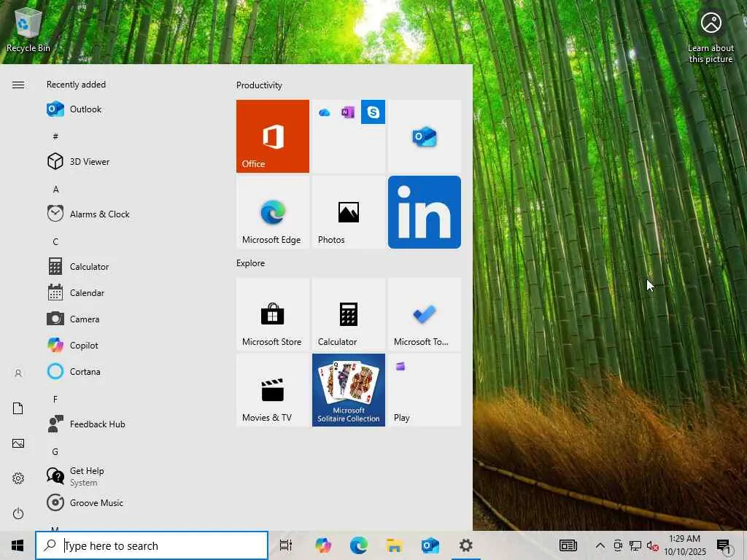
Task: Unmute the speaker volume icon in tray
Action: coord(653,545)
